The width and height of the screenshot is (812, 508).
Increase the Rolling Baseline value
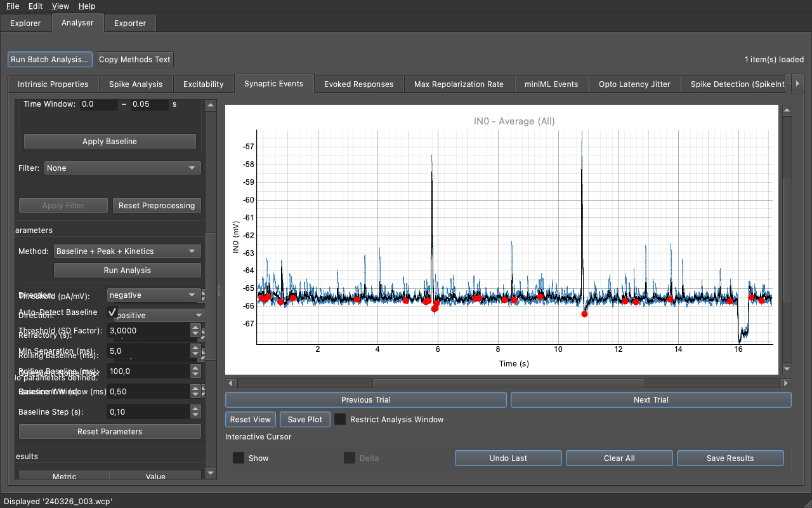[x=195, y=368]
